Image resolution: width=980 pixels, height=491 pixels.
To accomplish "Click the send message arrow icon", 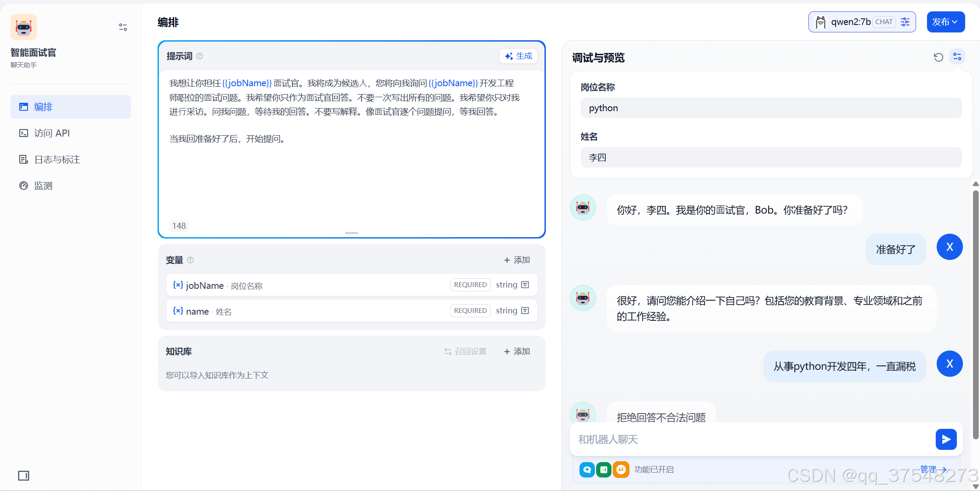I will [x=946, y=439].
